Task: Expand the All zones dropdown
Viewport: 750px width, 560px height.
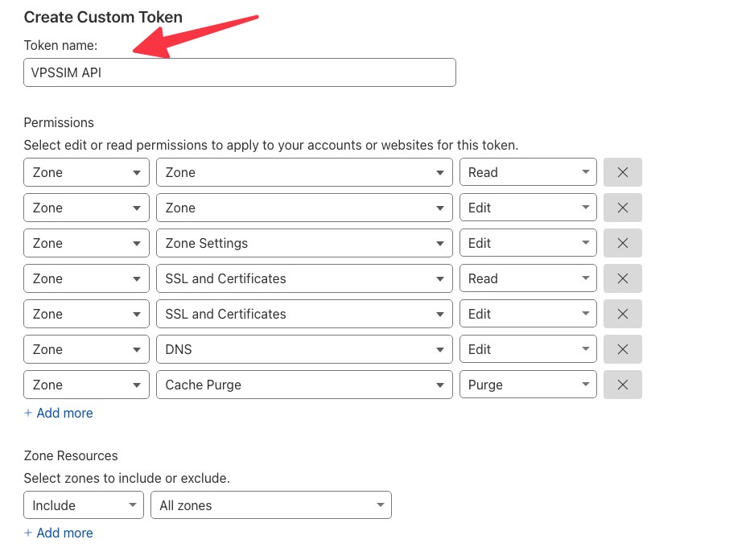Action: point(270,505)
